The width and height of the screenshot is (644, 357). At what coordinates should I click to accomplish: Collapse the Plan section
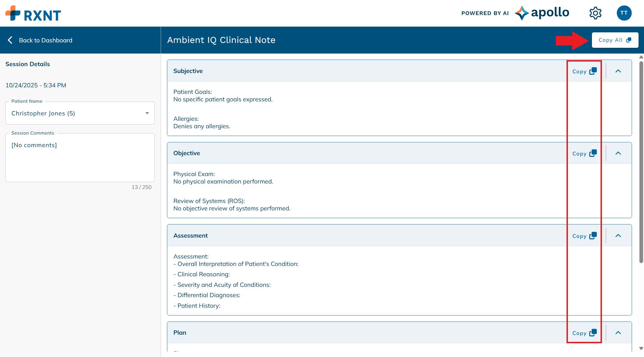pos(618,333)
